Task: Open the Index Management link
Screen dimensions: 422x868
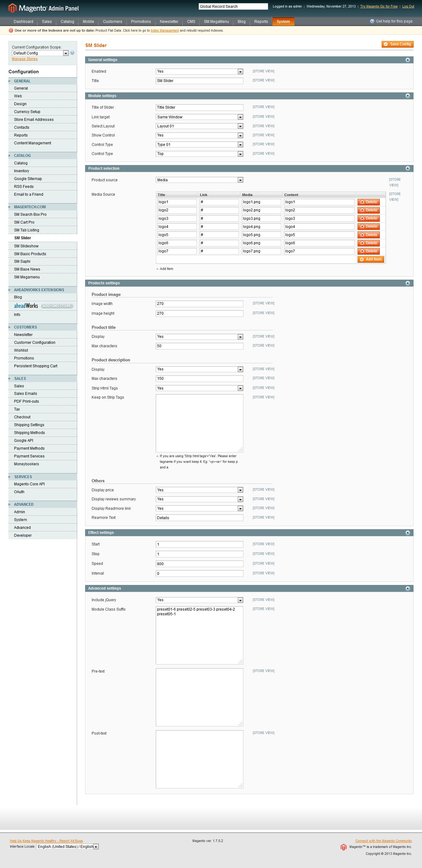Action: (x=165, y=31)
